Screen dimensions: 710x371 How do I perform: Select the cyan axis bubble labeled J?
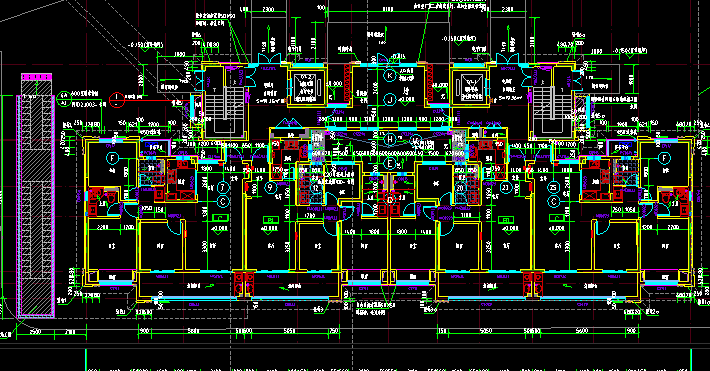390,99
